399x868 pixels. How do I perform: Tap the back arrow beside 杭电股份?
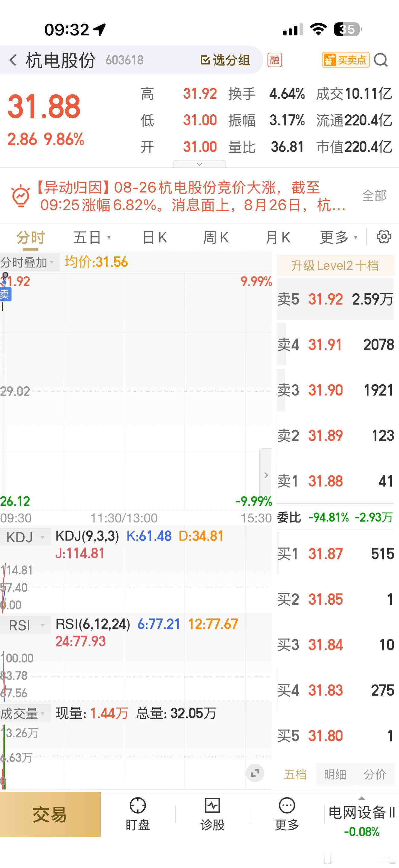click(13, 60)
